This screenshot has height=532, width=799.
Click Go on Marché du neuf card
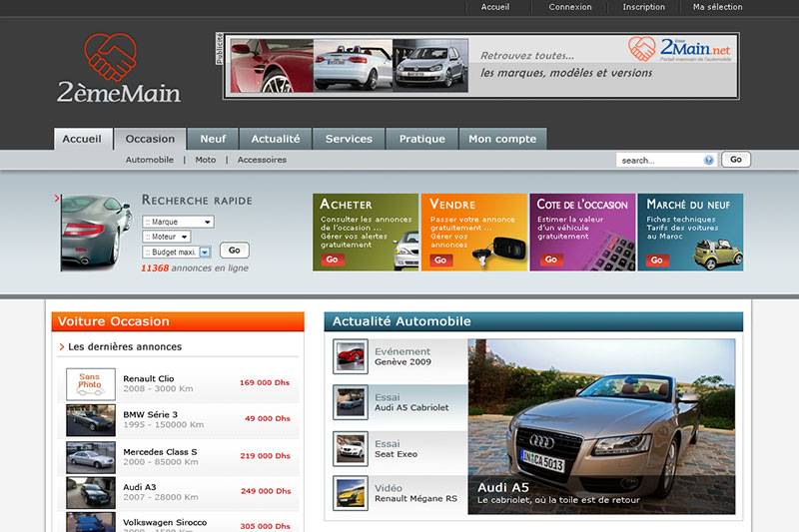click(657, 261)
